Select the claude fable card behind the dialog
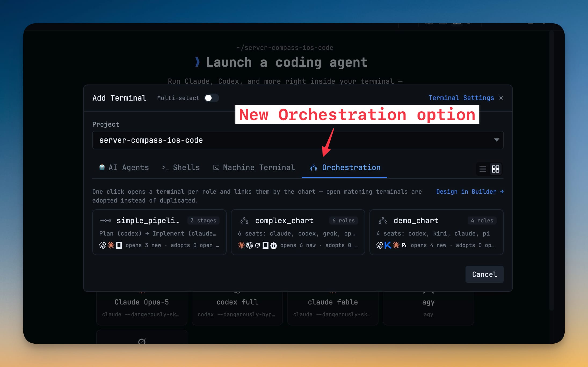 pos(333,308)
